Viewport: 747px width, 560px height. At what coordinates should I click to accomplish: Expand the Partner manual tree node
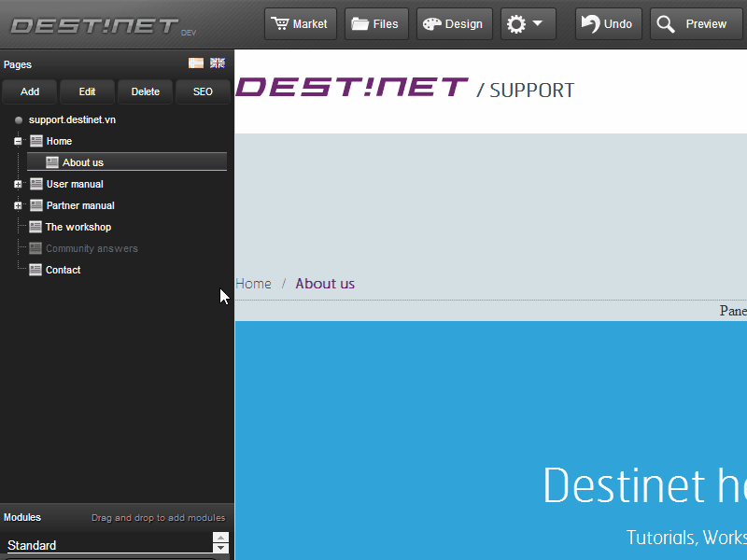(x=18, y=206)
